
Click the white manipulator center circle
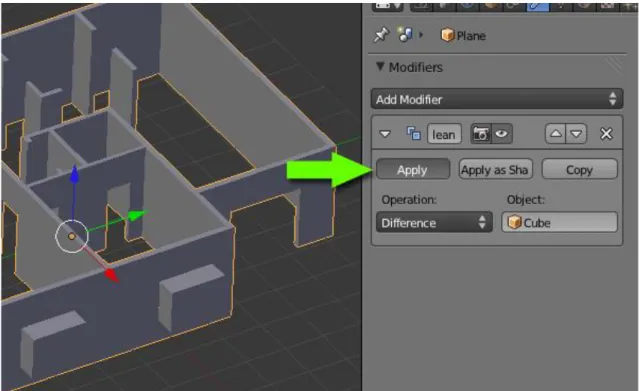pyautogui.click(x=72, y=236)
